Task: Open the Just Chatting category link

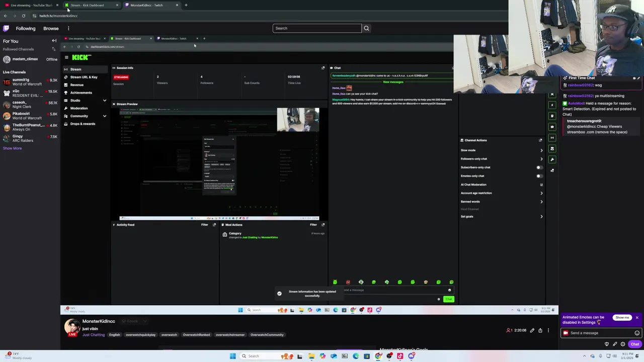Action: (94, 335)
